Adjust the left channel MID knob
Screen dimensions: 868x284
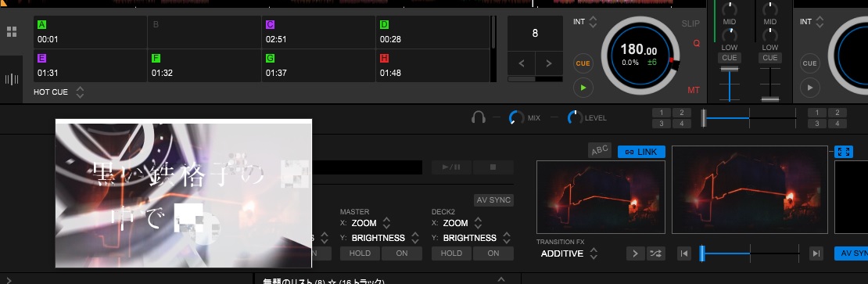click(730, 9)
